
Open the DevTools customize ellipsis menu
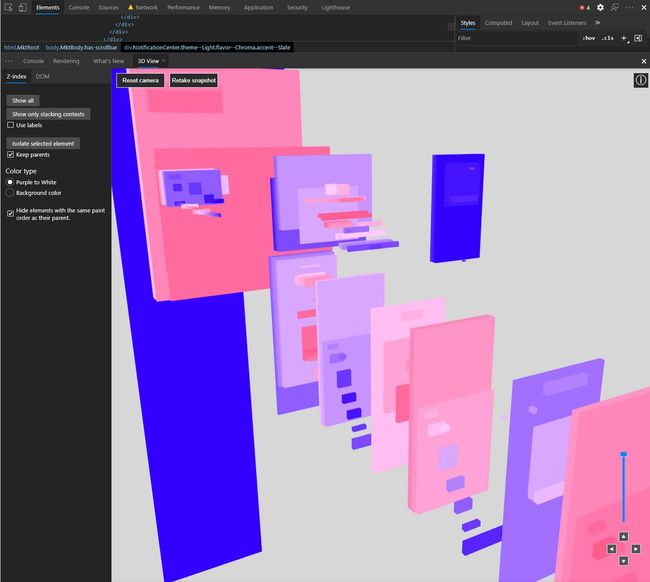pyautogui.click(x=630, y=7)
